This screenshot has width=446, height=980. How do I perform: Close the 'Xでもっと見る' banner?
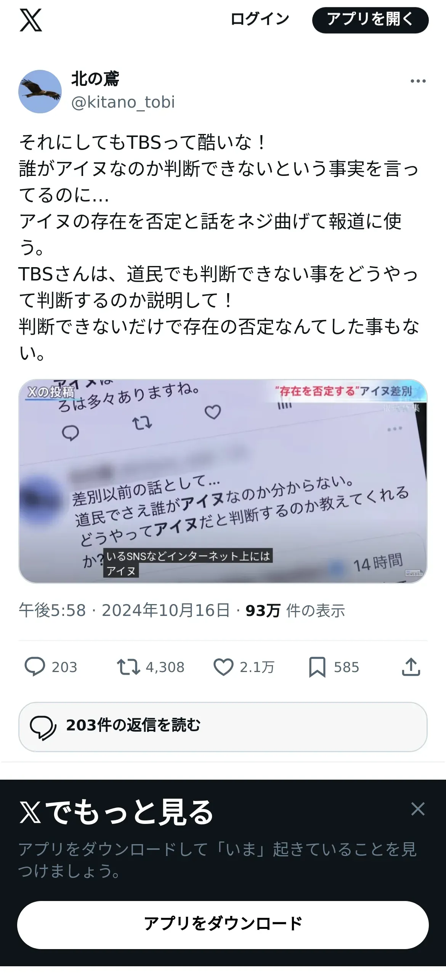point(418,809)
